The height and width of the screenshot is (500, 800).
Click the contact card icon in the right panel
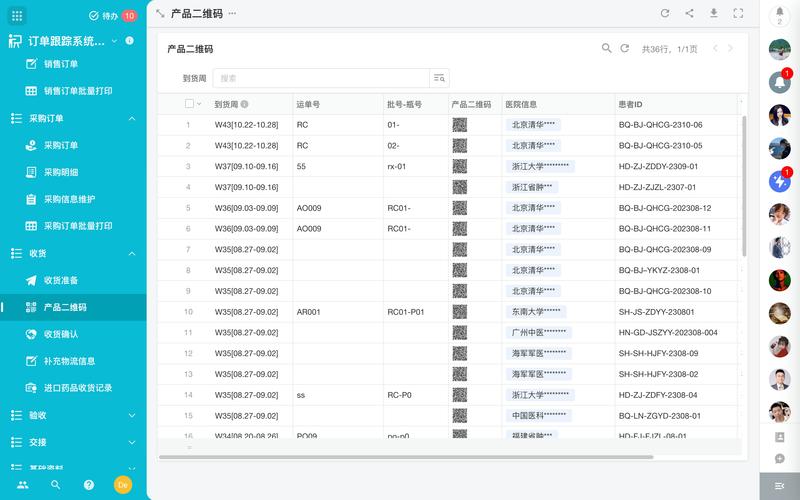point(780,437)
